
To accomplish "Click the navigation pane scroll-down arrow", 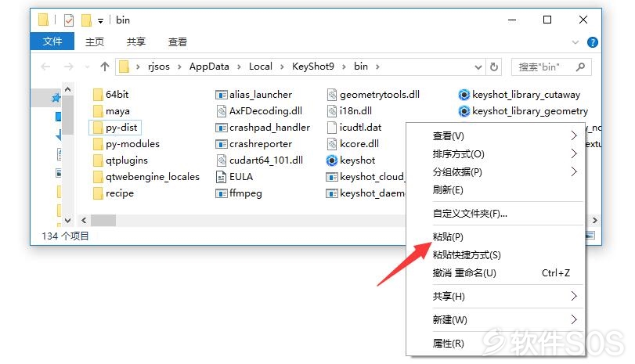I will (x=67, y=220).
